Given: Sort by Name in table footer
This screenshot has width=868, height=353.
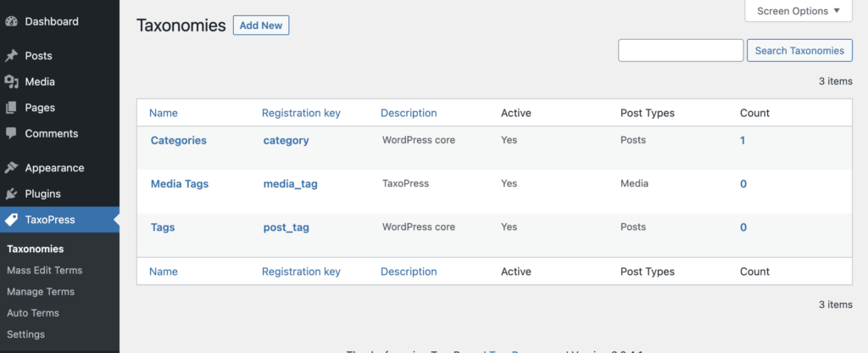Looking at the screenshot, I should click(x=164, y=272).
